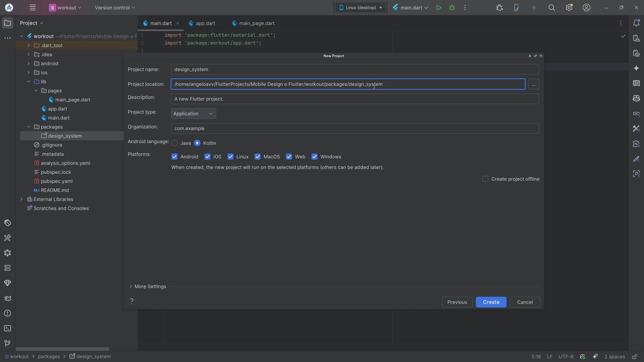Click the help question mark button
This screenshot has height=362, width=644.
coord(131,301)
